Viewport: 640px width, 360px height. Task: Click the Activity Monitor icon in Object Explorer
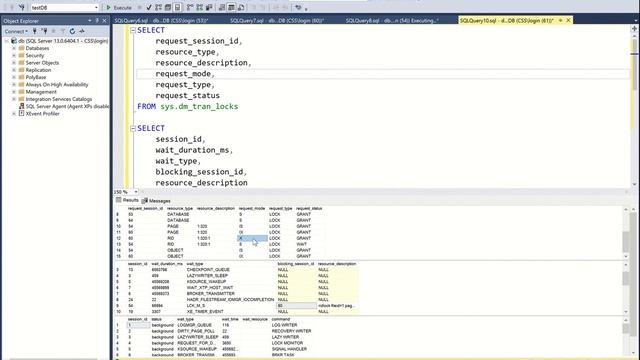82,31
